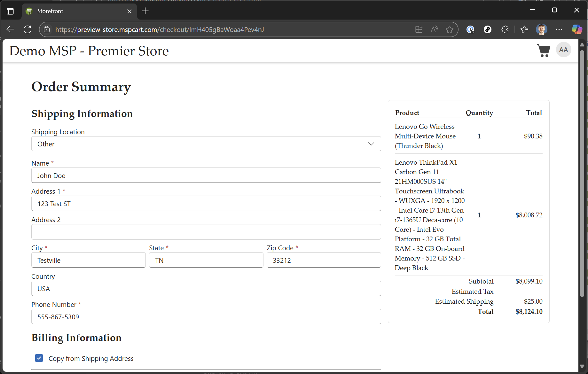The height and width of the screenshot is (374, 588).
Task: Open the AA user avatar menu
Action: [x=564, y=50]
